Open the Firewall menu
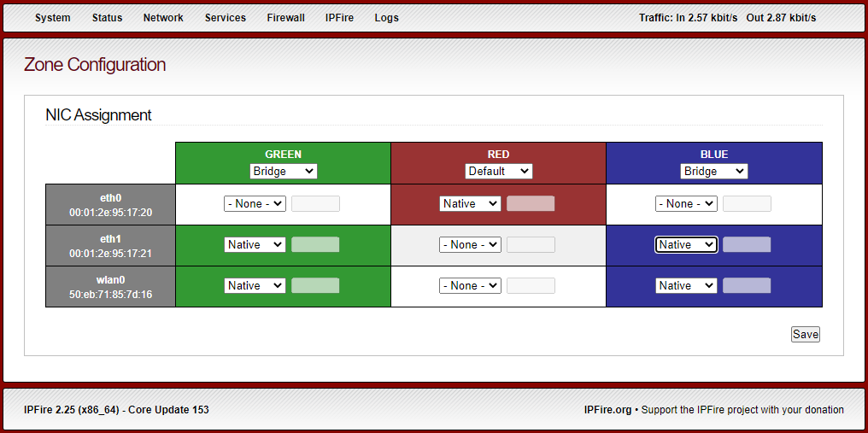Image resolution: width=868 pixels, height=433 pixels. click(x=285, y=18)
